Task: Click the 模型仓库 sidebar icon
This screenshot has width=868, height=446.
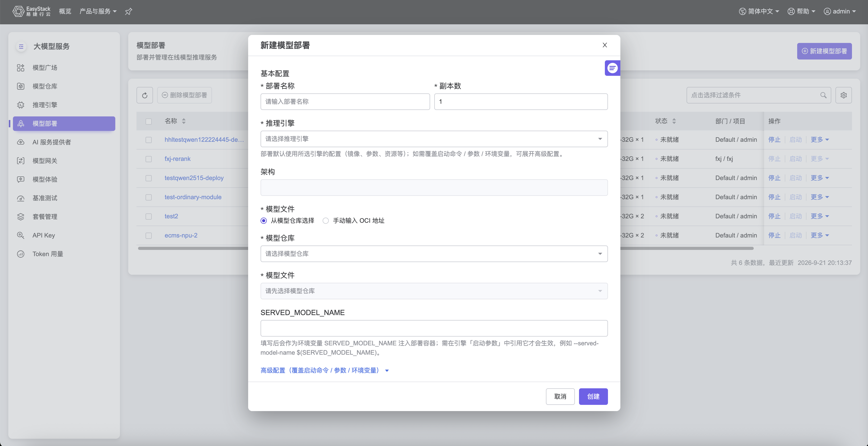Action: pos(21,86)
